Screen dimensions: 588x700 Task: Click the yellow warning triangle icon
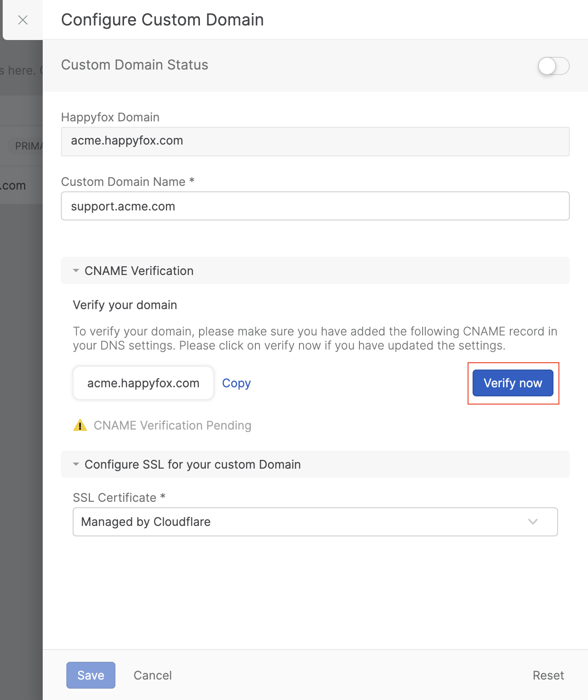tap(80, 425)
